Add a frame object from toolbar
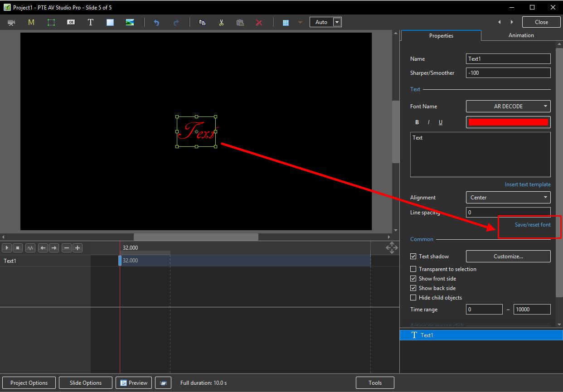The image size is (563, 392). coord(51,22)
